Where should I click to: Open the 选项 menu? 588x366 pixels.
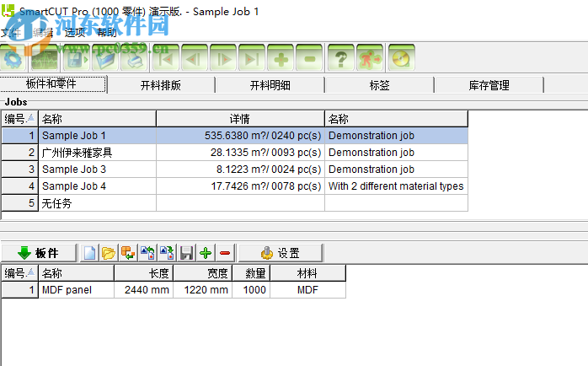coord(75,33)
